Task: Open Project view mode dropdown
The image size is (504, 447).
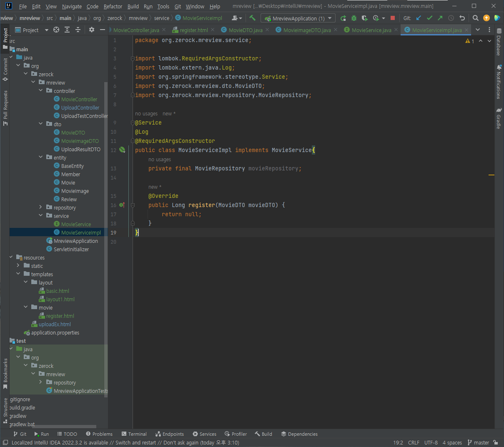Action: (x=47, y=30)
